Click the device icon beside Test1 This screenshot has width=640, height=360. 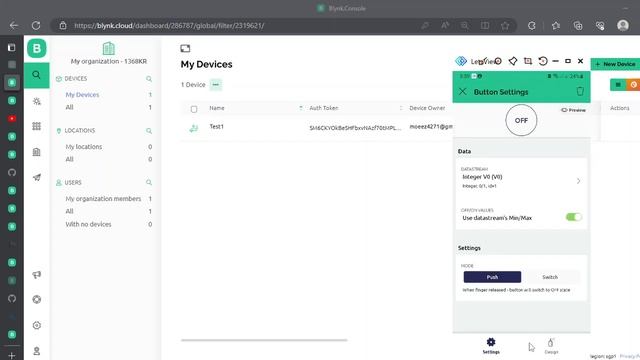[193, 128]
